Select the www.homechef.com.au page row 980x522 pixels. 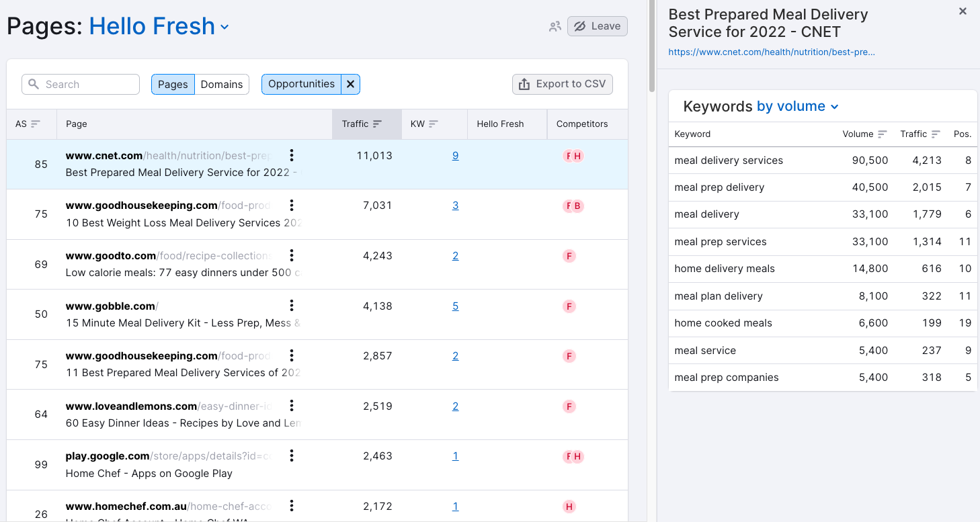point(317,506)
